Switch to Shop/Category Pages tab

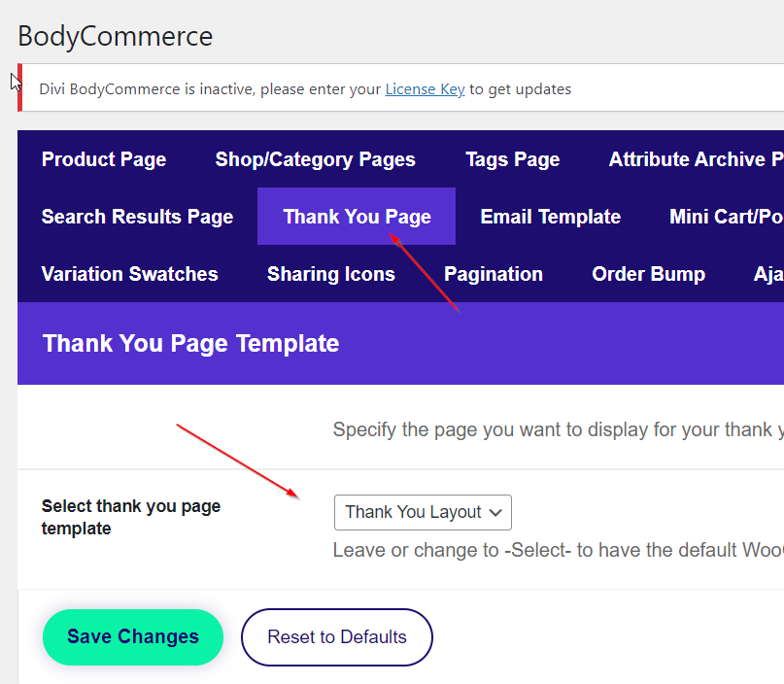pos(315,159)
